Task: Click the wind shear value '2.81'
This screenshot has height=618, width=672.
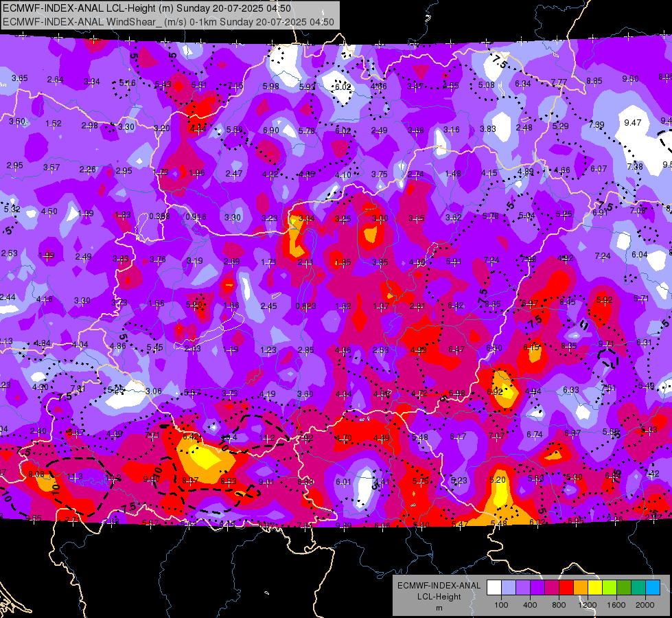Action: (x=417, y=306)
